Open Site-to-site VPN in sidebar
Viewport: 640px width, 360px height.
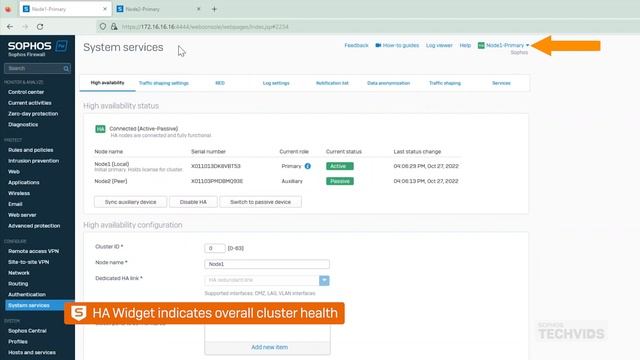[29, 262]
